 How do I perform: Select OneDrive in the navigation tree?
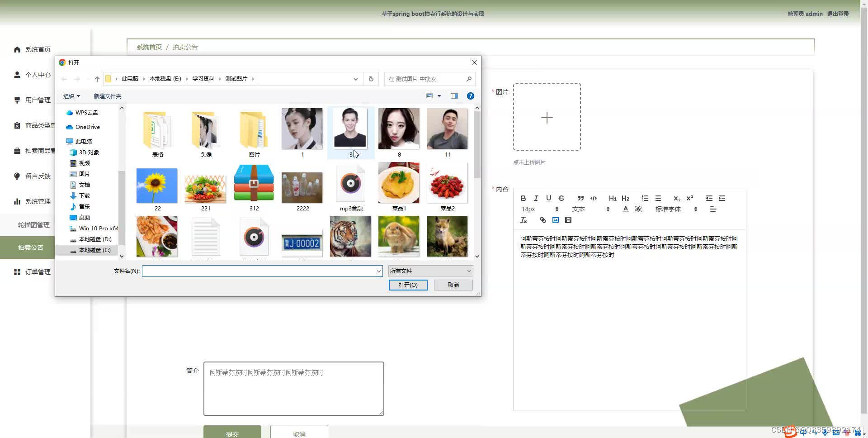click(83, 127)
